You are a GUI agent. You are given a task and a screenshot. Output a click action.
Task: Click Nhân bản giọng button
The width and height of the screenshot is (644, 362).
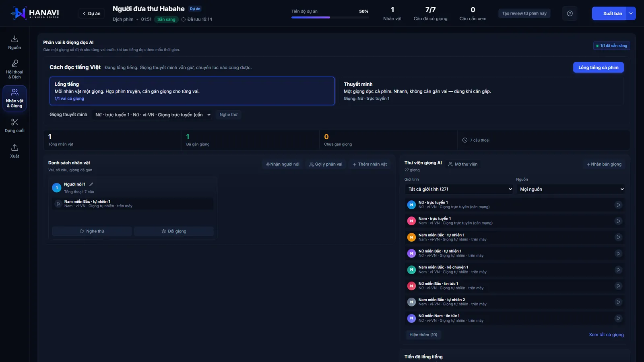tap(604, 164)
